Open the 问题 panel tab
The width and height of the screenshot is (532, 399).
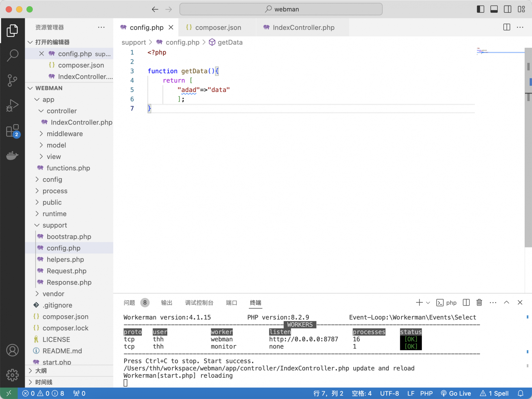tap(129, 302)
